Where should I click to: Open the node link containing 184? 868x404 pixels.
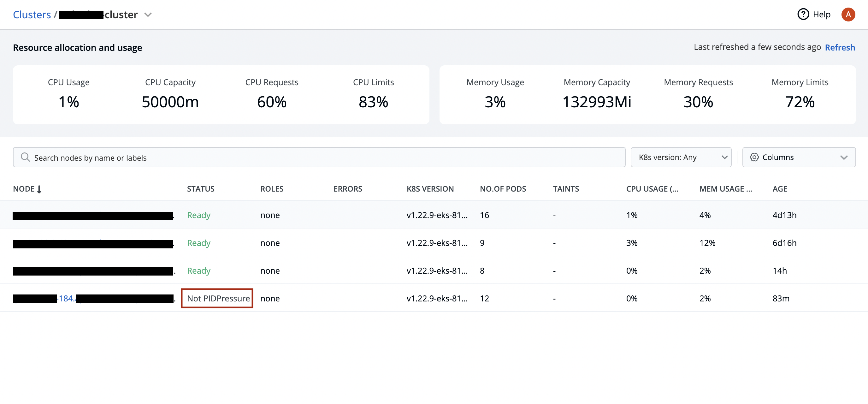[x=66, y=299]
